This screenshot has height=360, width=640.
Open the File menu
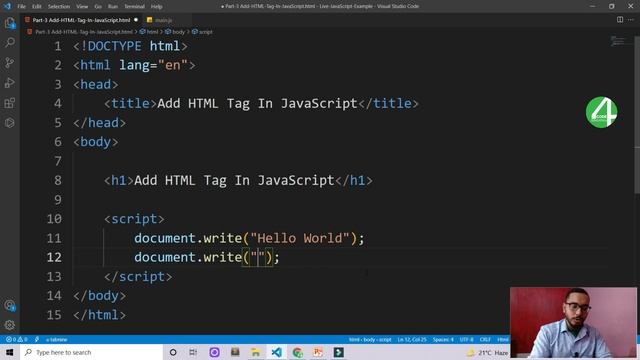[22, 7]
